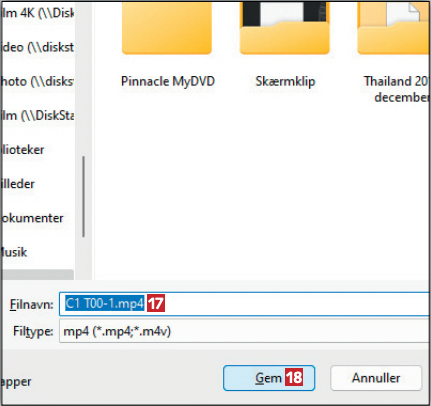Expand the Biblioteker tree item
Image resolution: width=431 pixels, height=406 pixels.
pyautogui.click(x=23, y=150)
